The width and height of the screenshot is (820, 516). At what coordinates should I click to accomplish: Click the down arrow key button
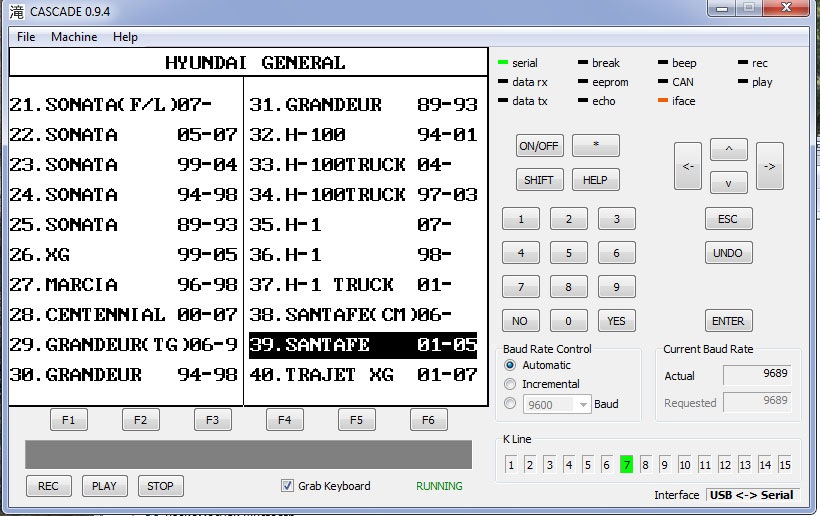[728, 183]
